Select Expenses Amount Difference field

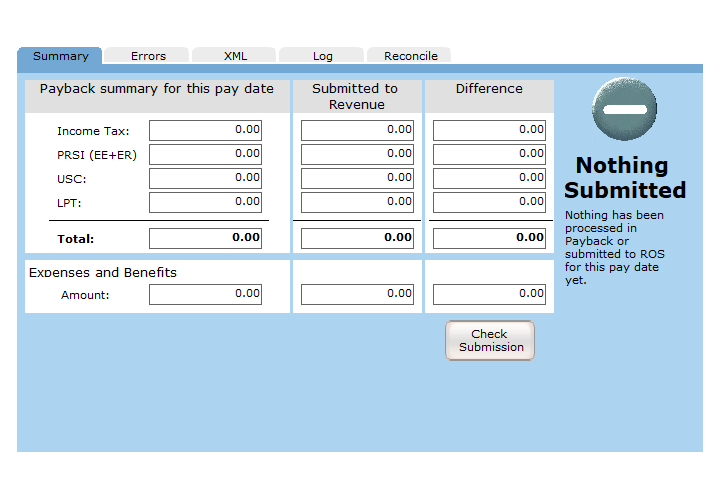pos(489,294)
